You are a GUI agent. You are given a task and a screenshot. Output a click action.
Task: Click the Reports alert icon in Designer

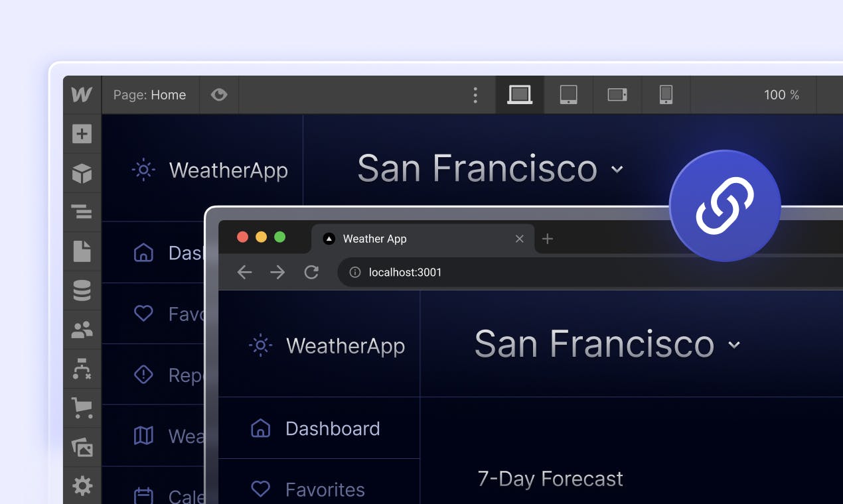(x=143, y=375)
